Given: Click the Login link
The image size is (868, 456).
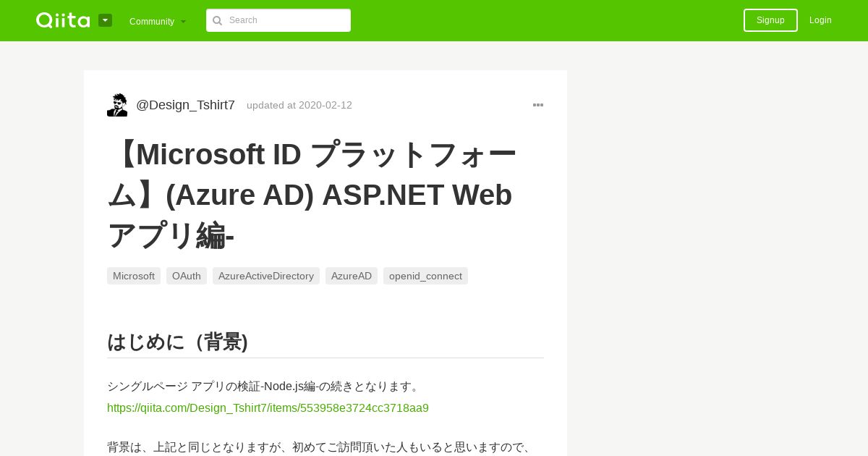Looking at the screenshot, I should 820,20.
